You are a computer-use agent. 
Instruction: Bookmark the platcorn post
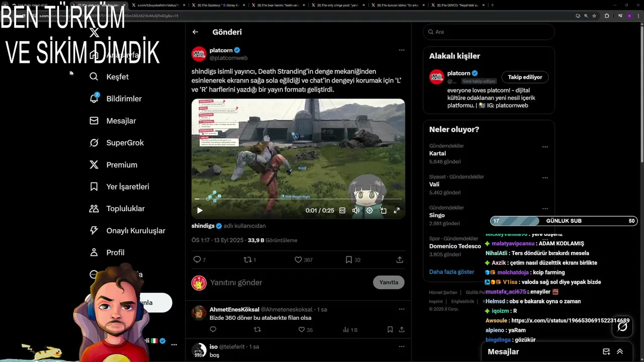(x=349, y=260)
